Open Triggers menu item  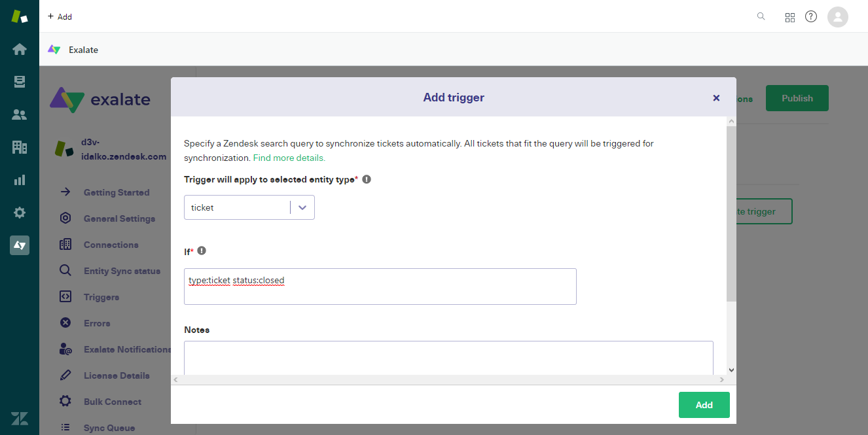pyautogui.click(x=101, y=297)
